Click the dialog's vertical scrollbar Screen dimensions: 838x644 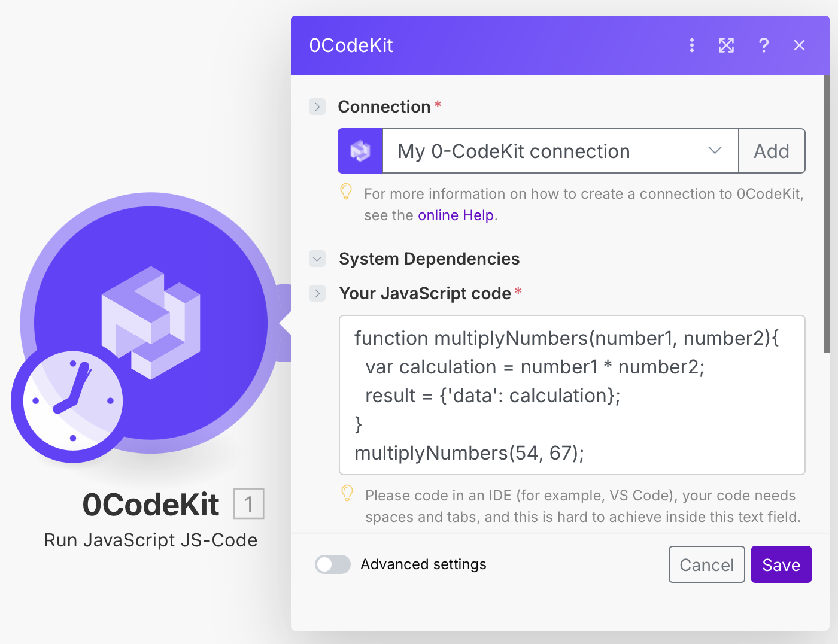click(827, 214)
